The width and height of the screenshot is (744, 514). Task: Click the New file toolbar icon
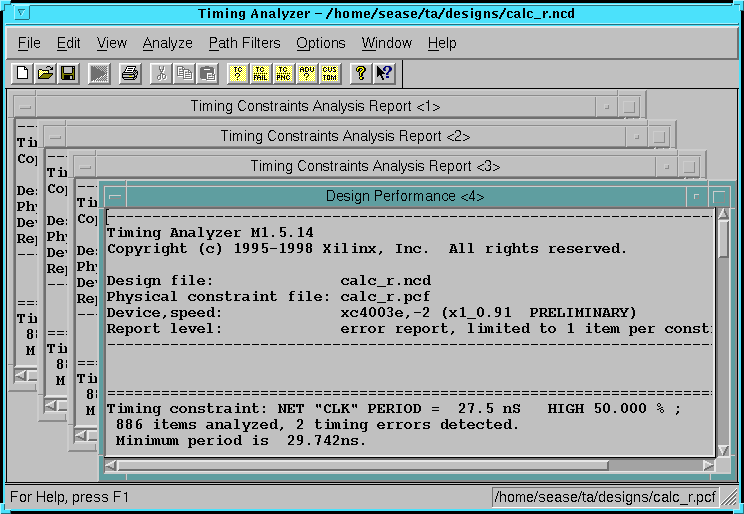tap(22, 73)
